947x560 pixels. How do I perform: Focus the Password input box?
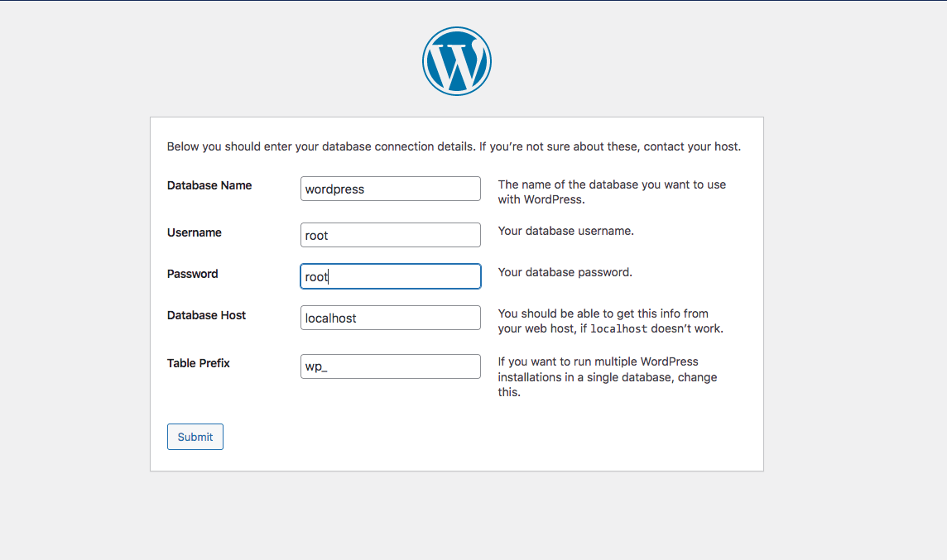390,276
